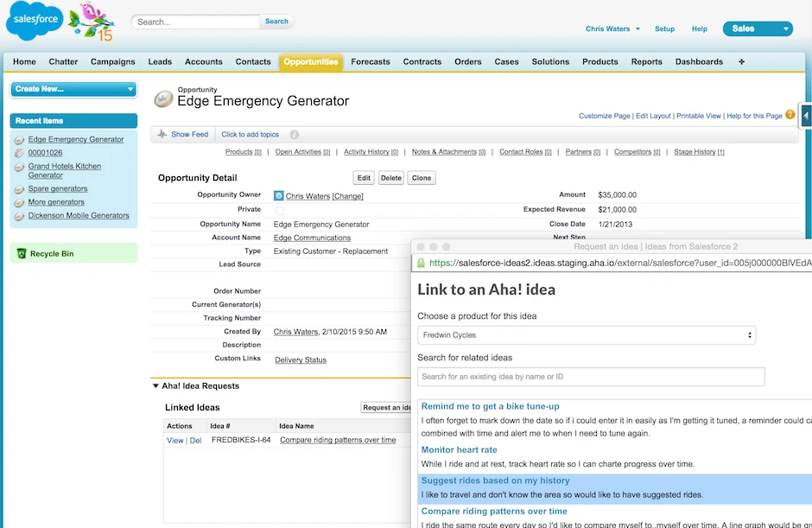812x528 pixels.
Task: Open the Forecasts tab
Action: (371, 61)
